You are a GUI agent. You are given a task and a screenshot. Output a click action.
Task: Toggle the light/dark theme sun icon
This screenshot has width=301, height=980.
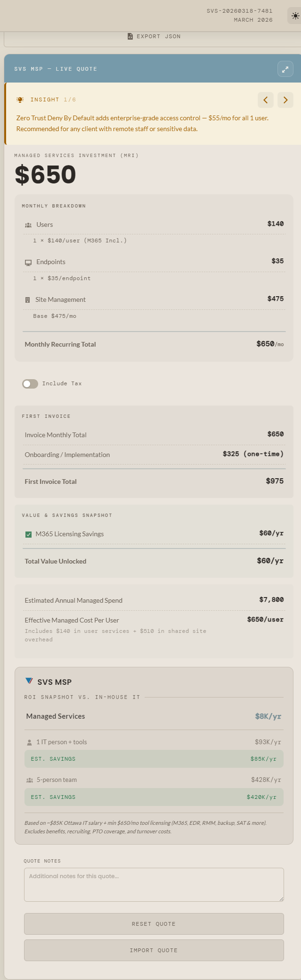point(295,16)
